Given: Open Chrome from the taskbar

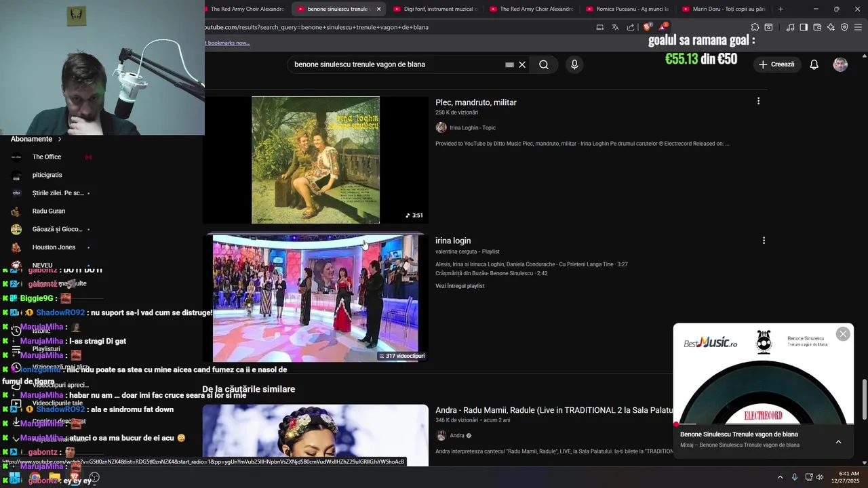Looking at the screenshot, I should click(x=35, y=477).
